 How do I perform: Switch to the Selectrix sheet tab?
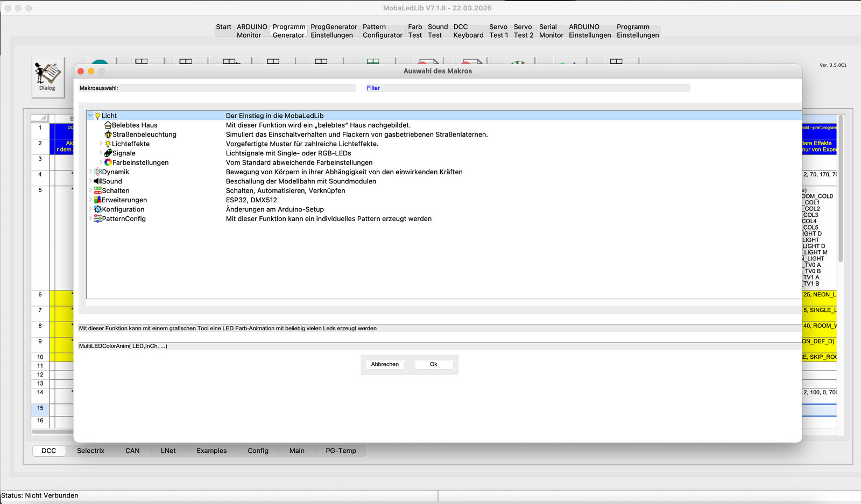(x=90, y=451)
